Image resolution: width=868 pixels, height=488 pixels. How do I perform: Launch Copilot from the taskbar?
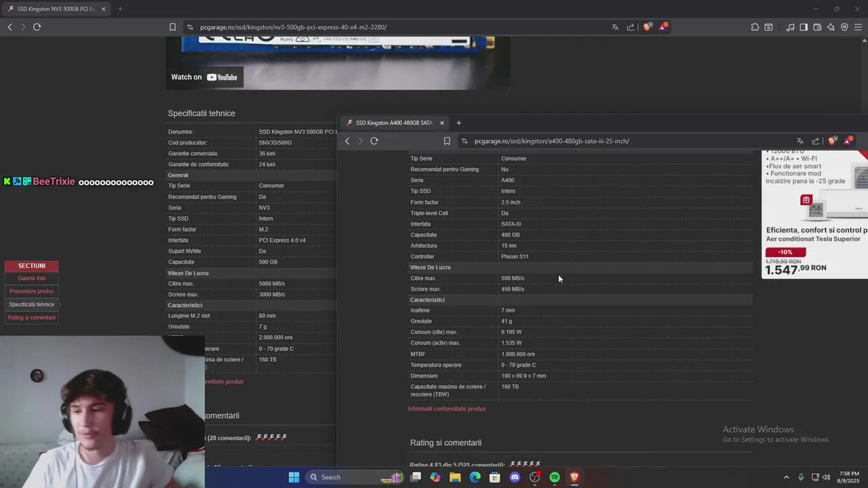435,477
